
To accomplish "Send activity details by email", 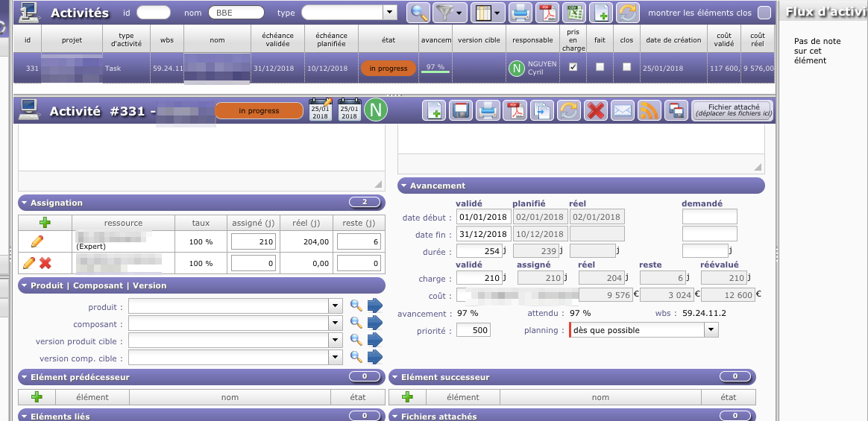I will click(623, 111).
